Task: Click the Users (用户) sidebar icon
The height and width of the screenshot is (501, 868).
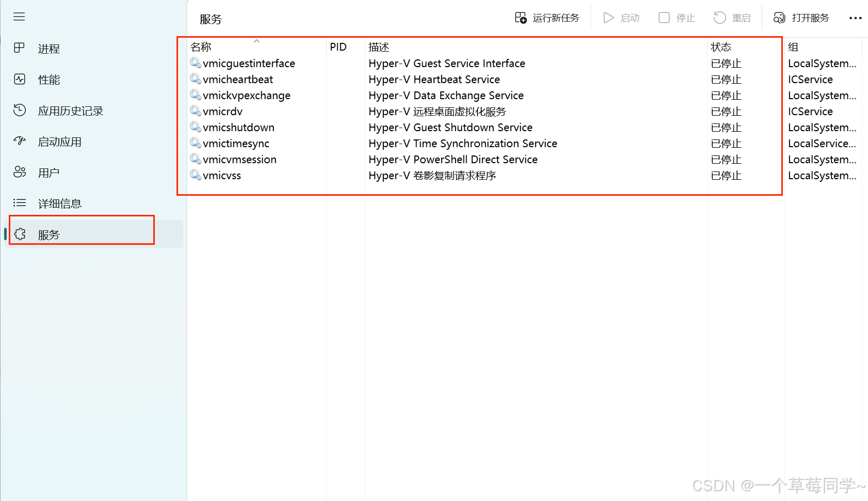Action: pyautogui.click(x=20, y=172)
